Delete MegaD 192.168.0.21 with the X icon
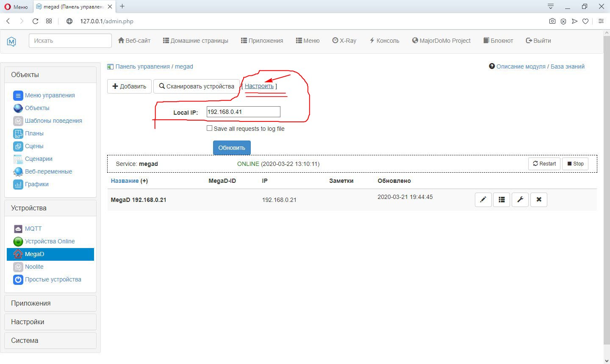 pyautogui.click(x=539, y=200)
